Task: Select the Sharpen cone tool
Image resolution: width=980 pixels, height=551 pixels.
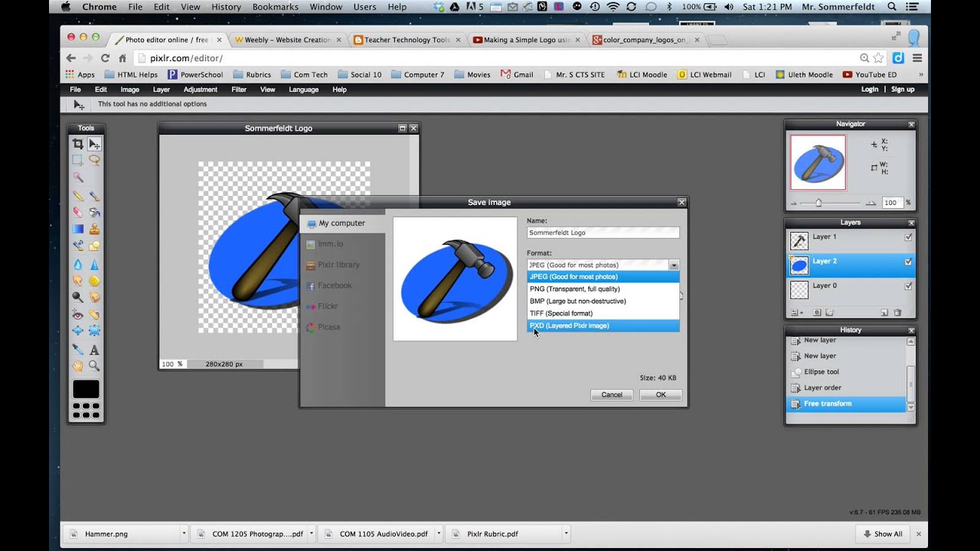Action: coord(94,264)
